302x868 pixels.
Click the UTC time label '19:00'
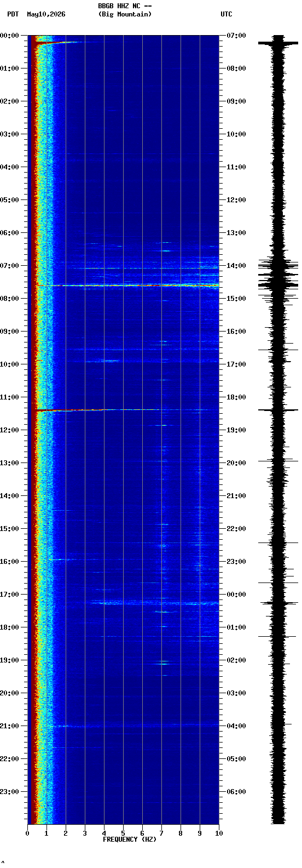tap(236, 430)
